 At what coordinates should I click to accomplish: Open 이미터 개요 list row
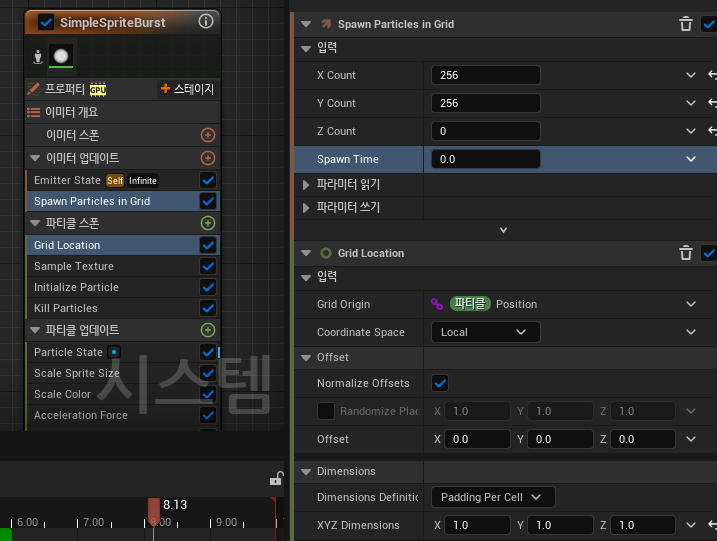123,112
